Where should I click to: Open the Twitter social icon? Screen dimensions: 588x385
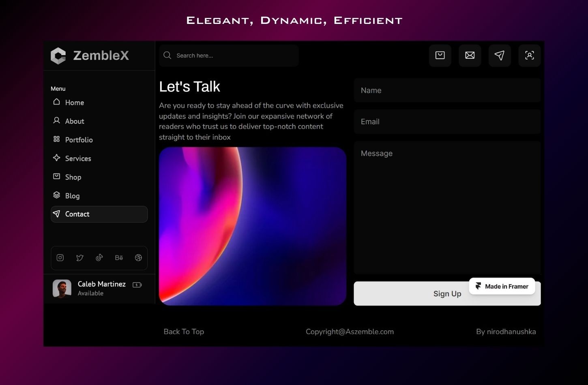tap(79, 257)
